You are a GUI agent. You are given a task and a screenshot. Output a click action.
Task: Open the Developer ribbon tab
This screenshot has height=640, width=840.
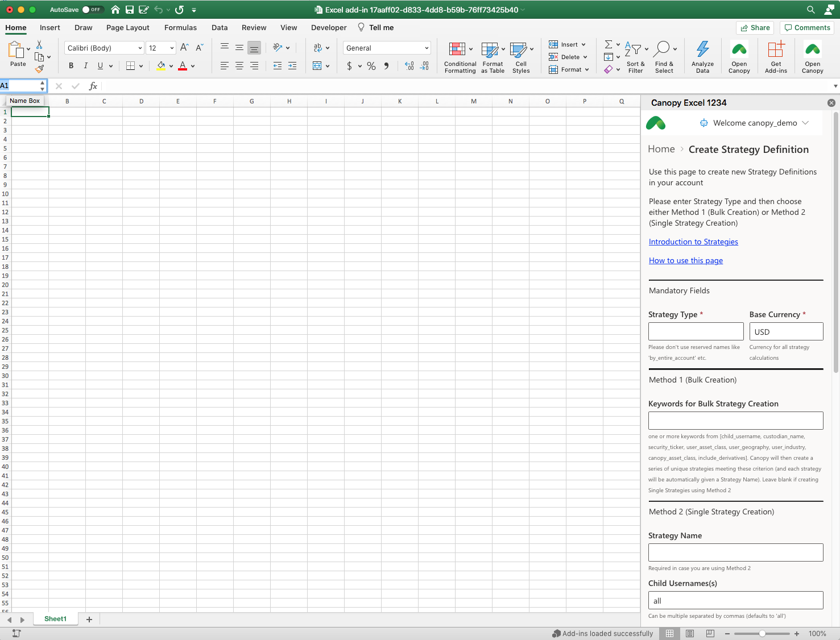(x=329, y=27)
